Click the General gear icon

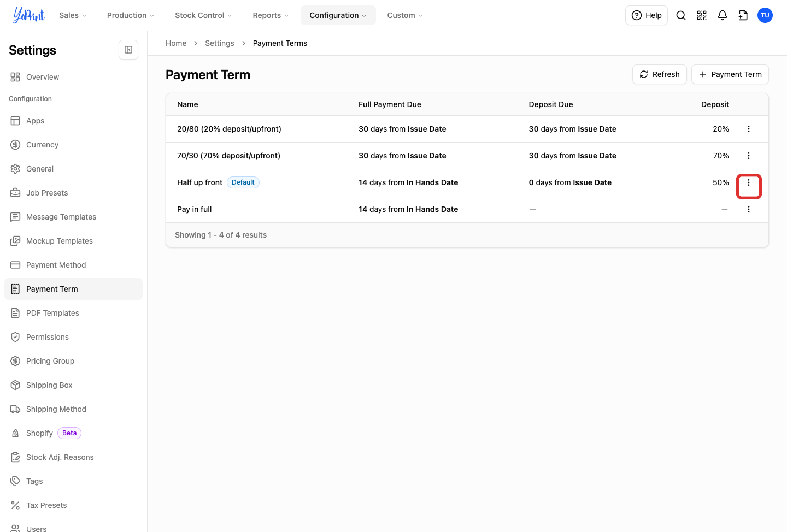15,169
